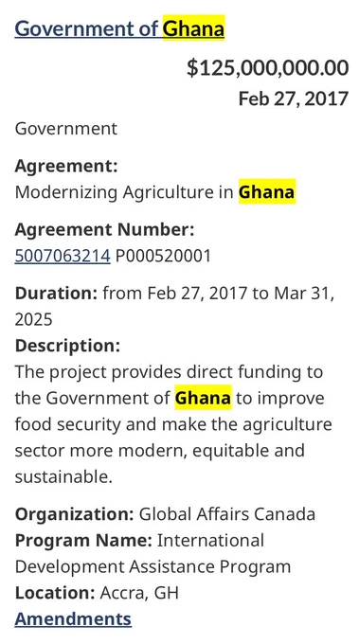359x644 pixels.
Task: Click the Program Name: label
Action: click(83, 541)
